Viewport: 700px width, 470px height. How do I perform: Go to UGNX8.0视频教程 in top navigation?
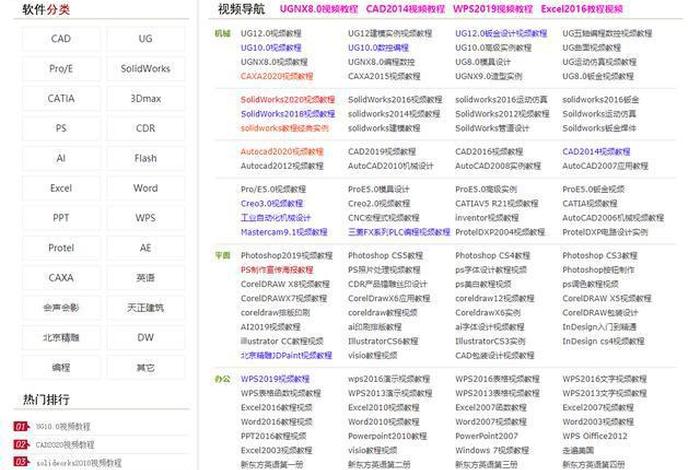[x=319, y=9]
